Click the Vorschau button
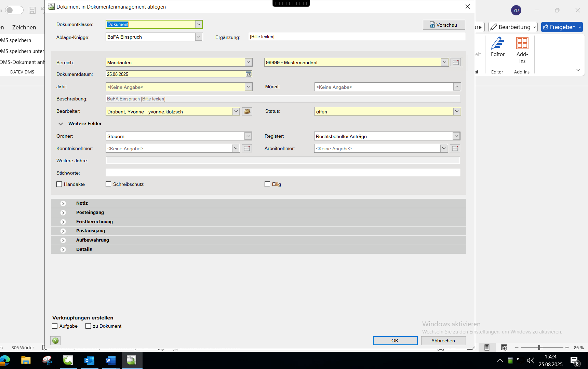This screenshot has height=369, width=588. click(444, 25)
